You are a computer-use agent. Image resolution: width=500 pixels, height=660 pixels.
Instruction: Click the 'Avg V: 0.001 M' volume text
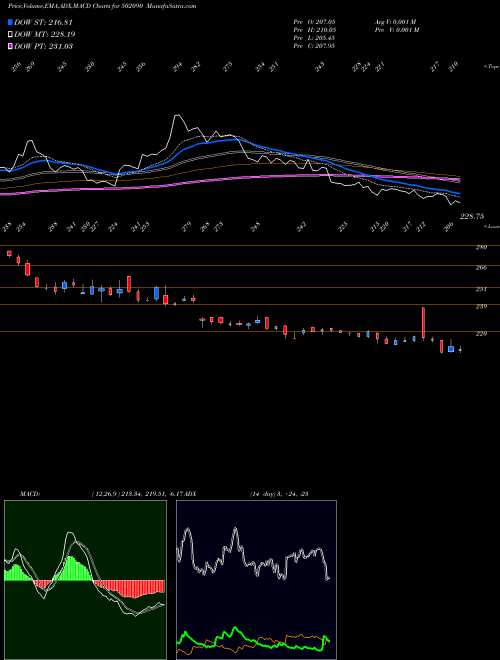396,21
